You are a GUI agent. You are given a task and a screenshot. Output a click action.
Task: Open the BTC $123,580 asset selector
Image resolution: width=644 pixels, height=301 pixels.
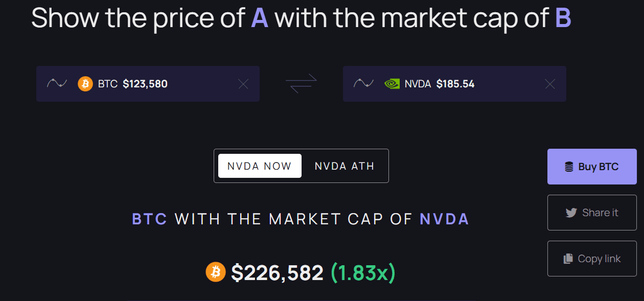pyautogui.click(x=145, y=84)
